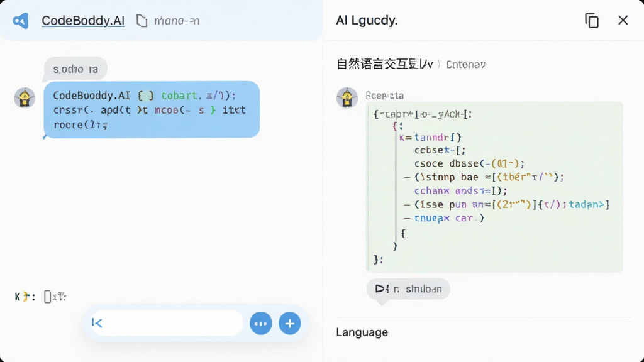This screenshot has width=644, height=362.
Task: Open the CodeBoddy.AI title link
Action: (83, 21)
